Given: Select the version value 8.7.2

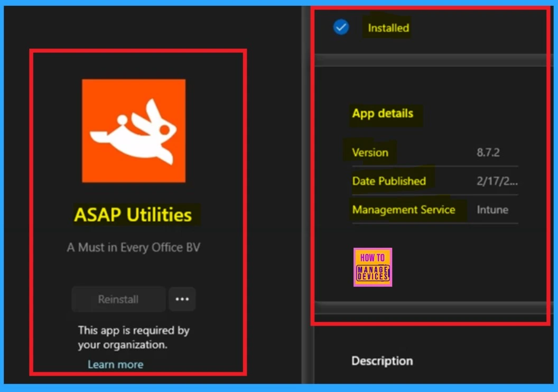Looking at the screenshot, I should [488, 152].
